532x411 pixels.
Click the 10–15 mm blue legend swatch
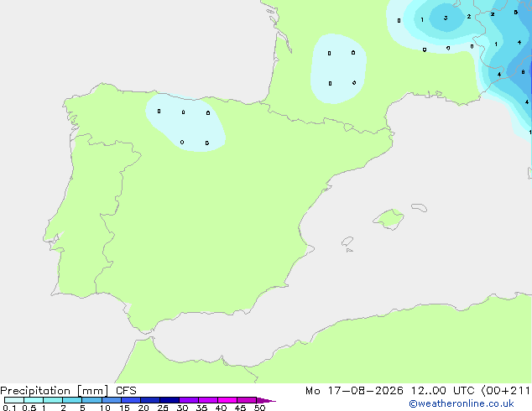tap(112, 400)
